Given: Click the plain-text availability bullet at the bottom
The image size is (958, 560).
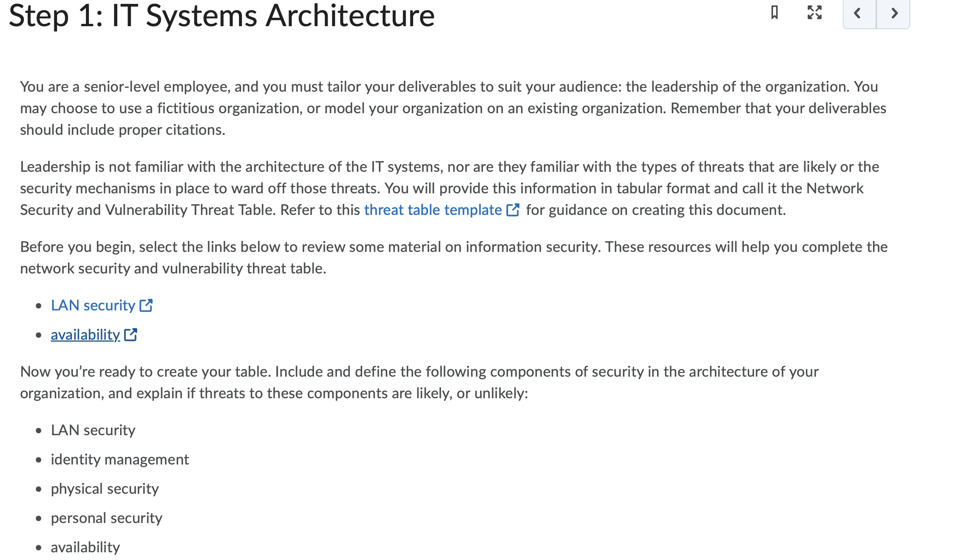Looking at the screenshot, I should click(x=85, y=547).
